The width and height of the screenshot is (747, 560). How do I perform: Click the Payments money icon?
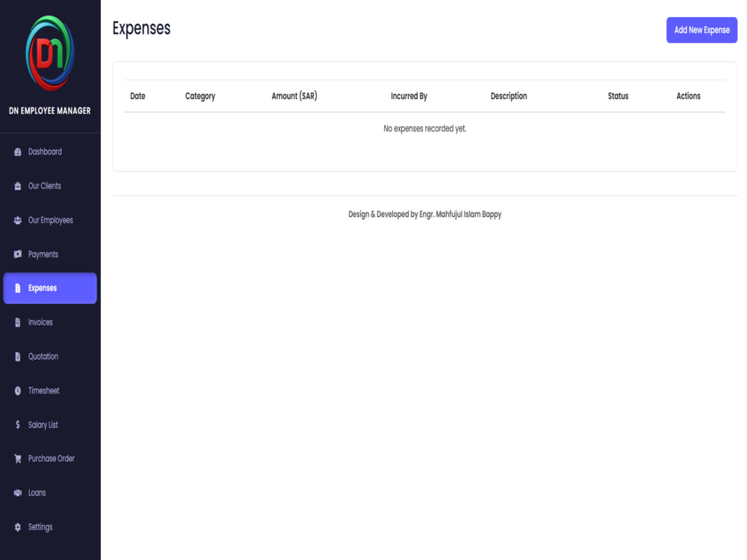click(18, 255)
